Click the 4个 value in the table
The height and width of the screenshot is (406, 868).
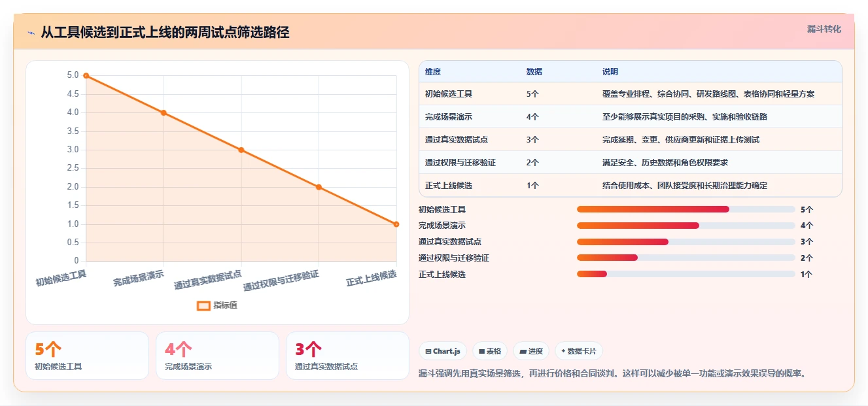533,117
